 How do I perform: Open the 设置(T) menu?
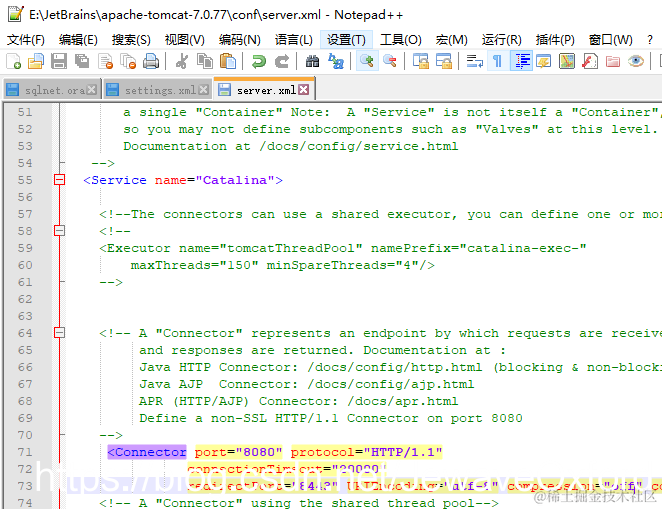[x=346, y=40]
